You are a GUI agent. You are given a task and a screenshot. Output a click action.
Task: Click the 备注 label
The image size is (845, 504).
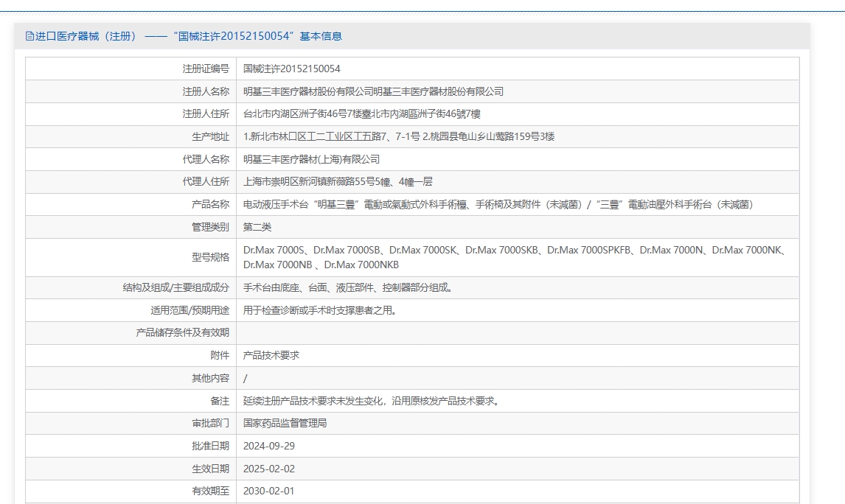point(220,401)
